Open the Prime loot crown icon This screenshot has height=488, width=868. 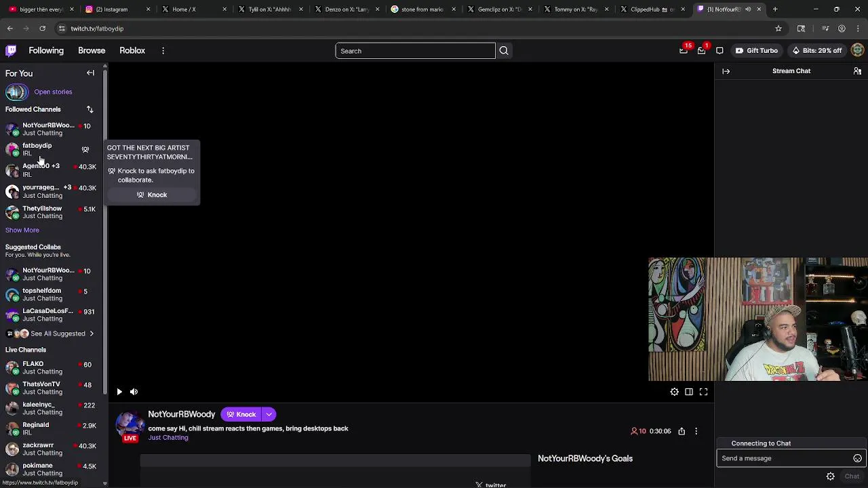pyautogui.click(x=684, y=51)
